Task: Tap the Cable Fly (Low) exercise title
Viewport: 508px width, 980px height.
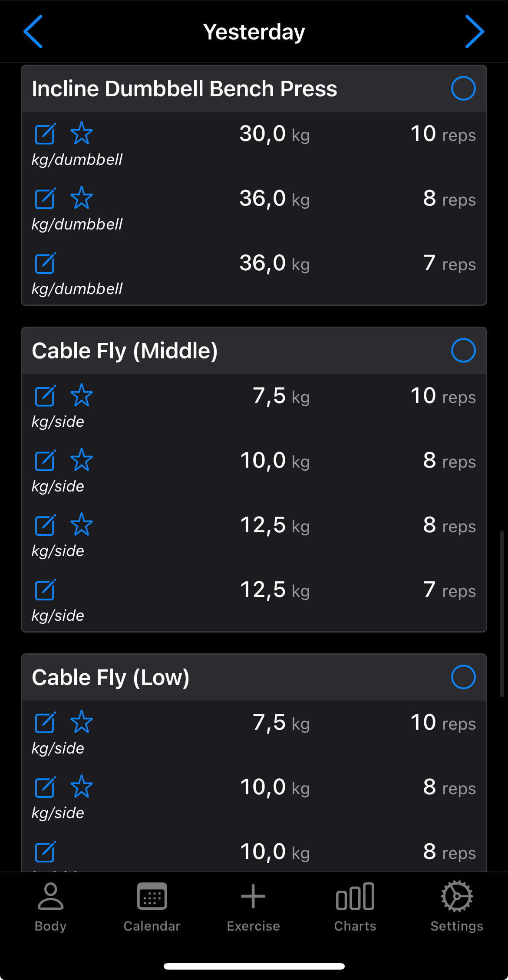Action: [111, 678]
